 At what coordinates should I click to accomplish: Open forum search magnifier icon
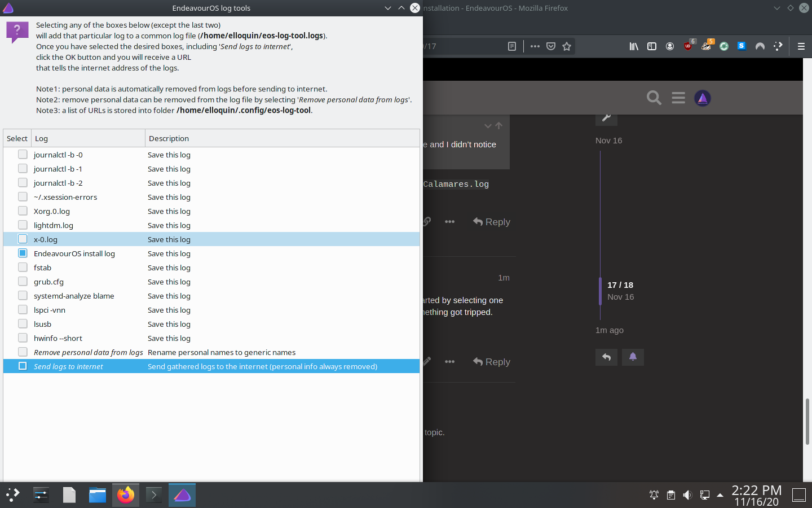coord(654,98)
